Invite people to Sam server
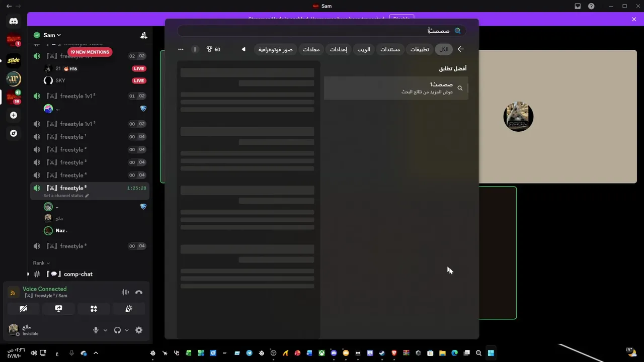The image size is (644, 362). tap(143, 35)
